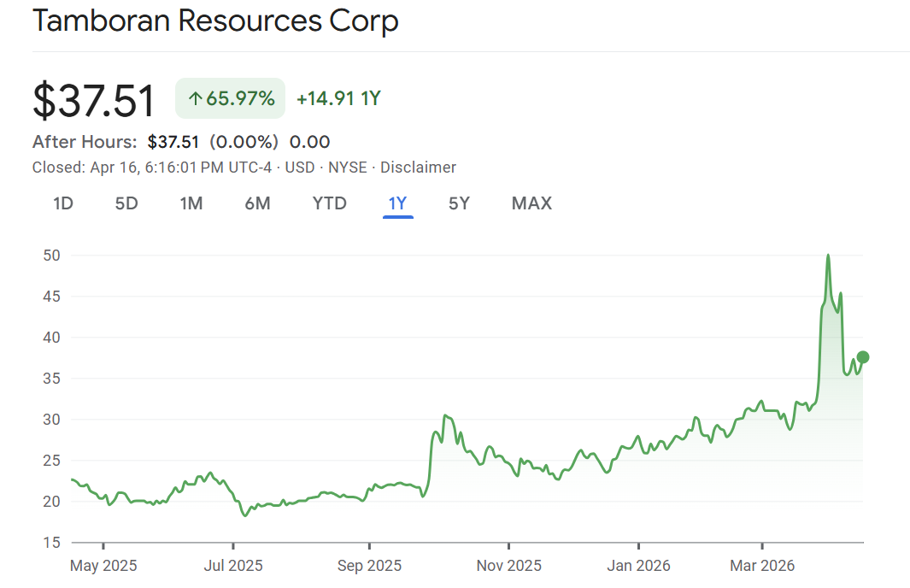Select the Sep 2025 axis marker
This screenshot has width=910, height=588.
[370, 566]
